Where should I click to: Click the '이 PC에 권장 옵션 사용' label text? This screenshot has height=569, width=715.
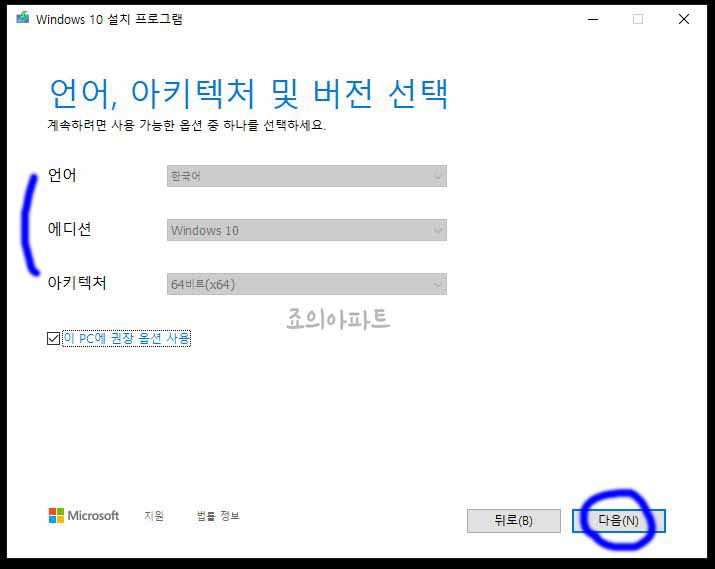point(127,338)
